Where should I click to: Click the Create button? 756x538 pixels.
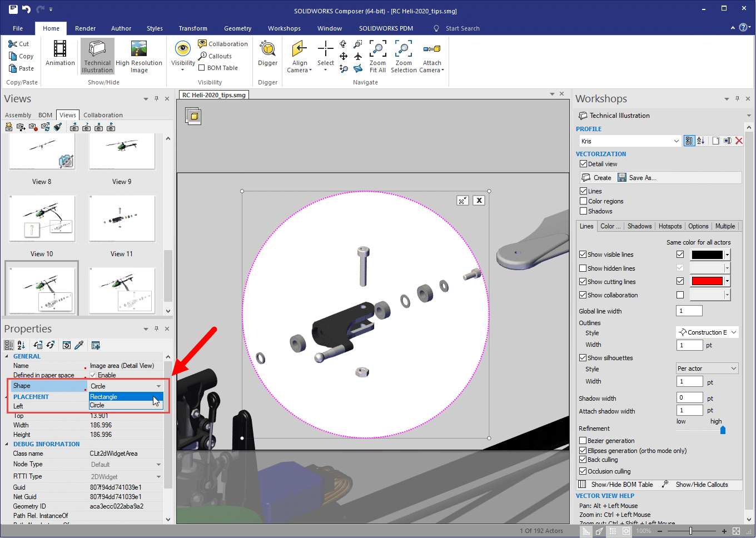pyautogui.click(x=596, y=178)
